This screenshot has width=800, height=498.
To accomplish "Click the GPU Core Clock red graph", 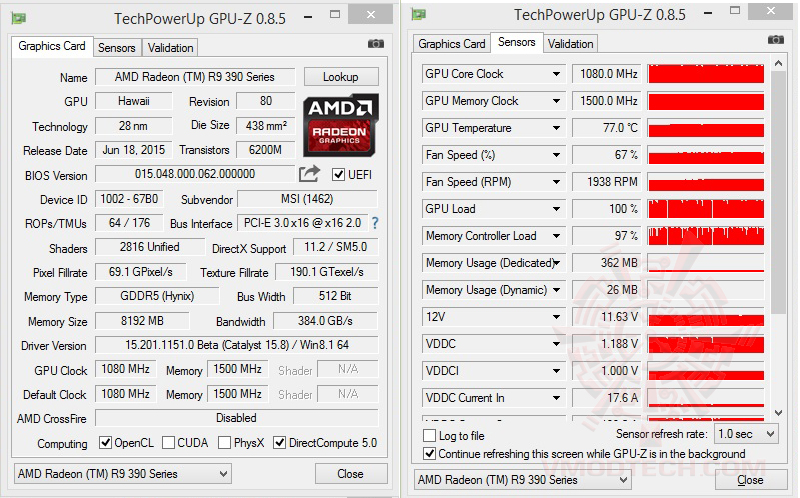I will click(706, 74).
